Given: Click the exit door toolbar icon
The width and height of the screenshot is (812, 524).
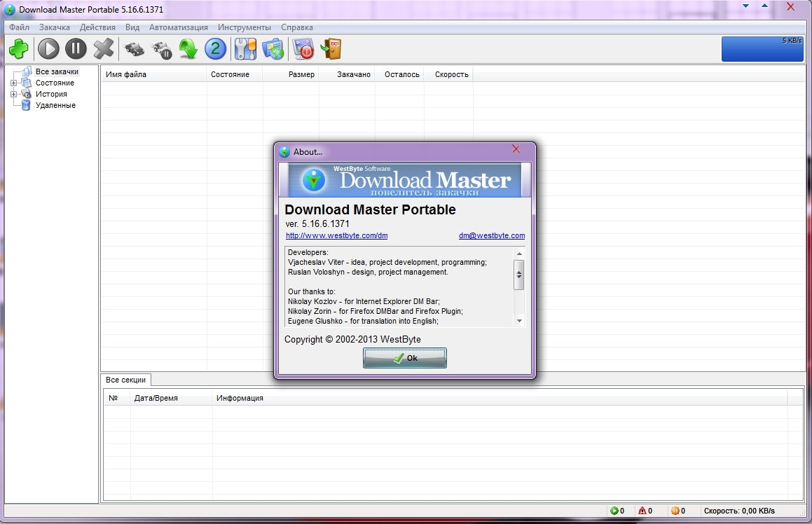Looking at the screenshot, I should point(331,49).
